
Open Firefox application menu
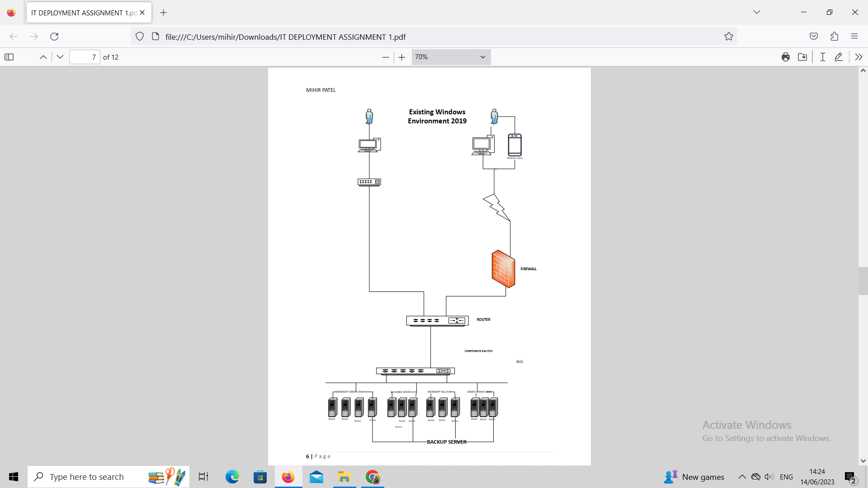click(x=854, y=37)
